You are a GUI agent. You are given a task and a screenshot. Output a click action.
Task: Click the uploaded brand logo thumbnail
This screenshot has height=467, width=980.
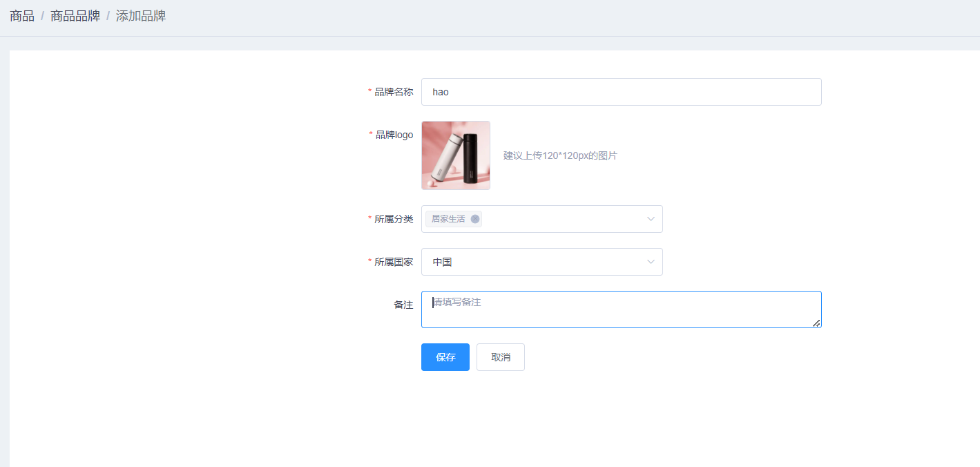click(x=456, y=155)
